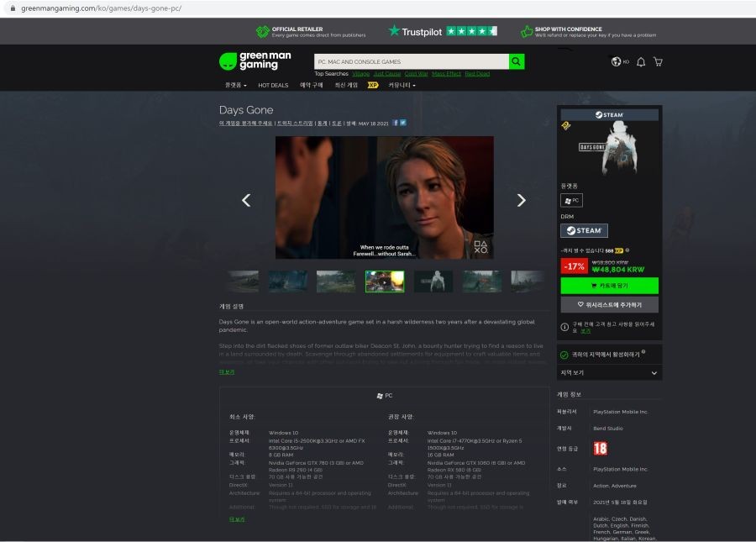756x542 pixels.
Task: Share via the Twitter icon
Action: 403,123
